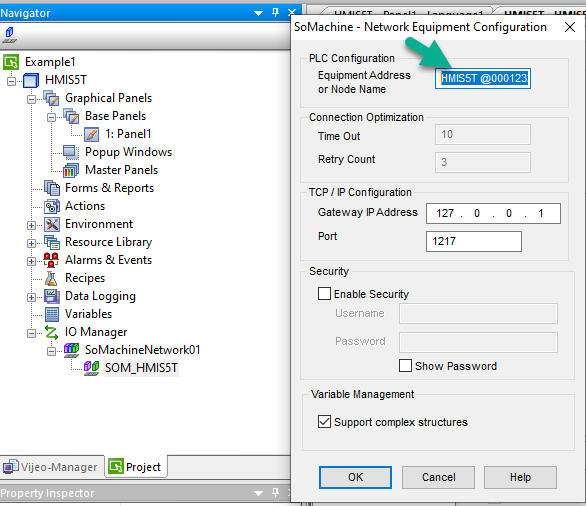The image size is (586, 506).
Task: Close the Network Equipment Configuration dialog
Action: (570, 27)
